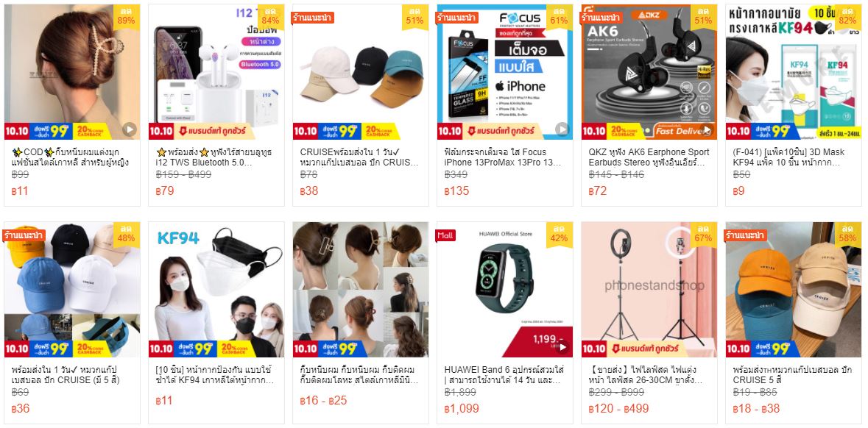Click ร้านแนะนำ badge on QKZ AK6 earphones

pos(601,17)
